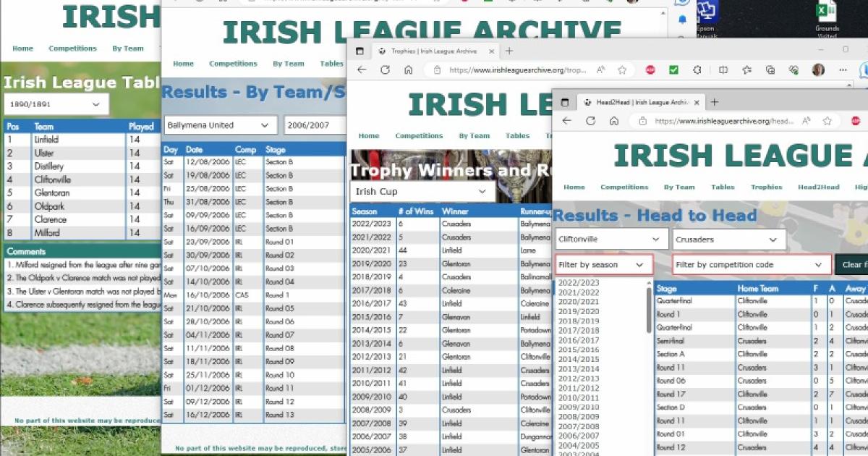The width and height of the screenshot is (868, 456).
Task: Open the Cliftonville team dropdown
Action: point(611,240)
